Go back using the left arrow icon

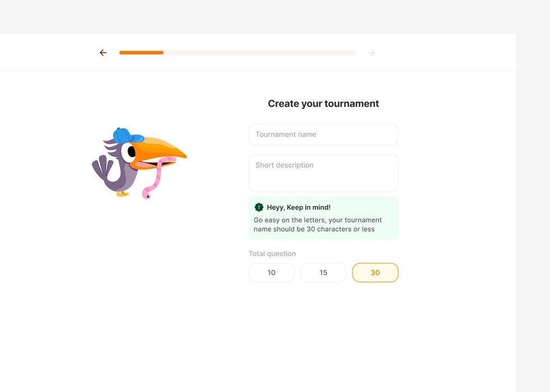(x=103, y=53)
